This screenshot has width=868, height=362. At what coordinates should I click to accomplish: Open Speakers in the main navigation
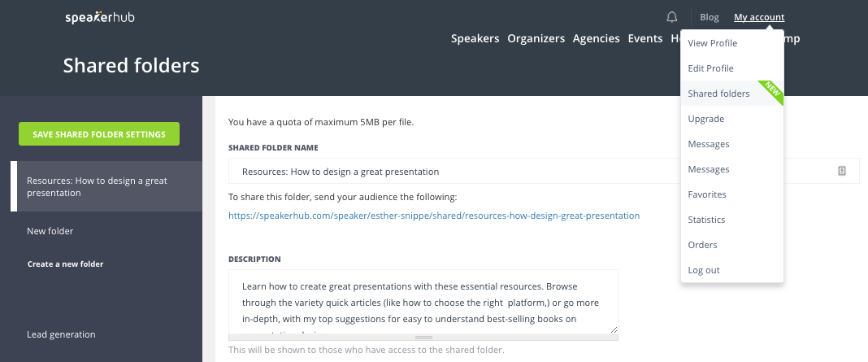pos(475,38)
